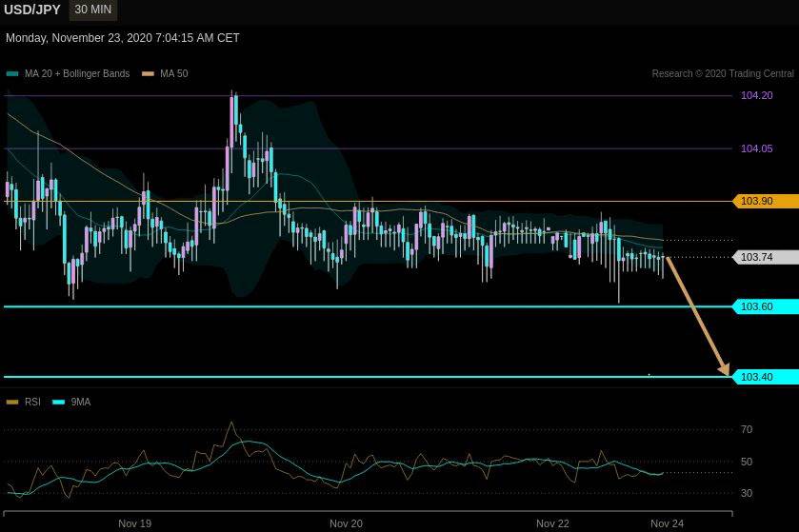
Task: Click the RSI 70 level label
Action: (747, 429)
